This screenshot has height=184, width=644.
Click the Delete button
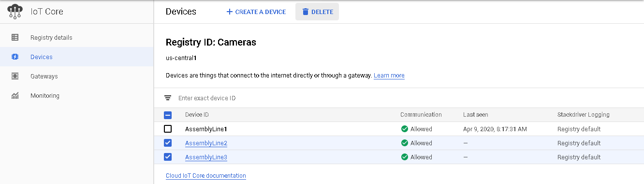pos(317,12)
